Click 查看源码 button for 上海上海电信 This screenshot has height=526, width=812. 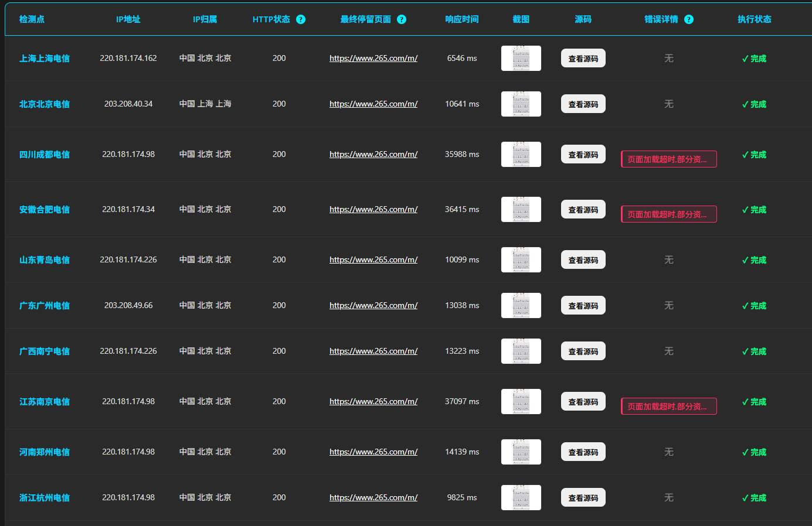[583, 59]
